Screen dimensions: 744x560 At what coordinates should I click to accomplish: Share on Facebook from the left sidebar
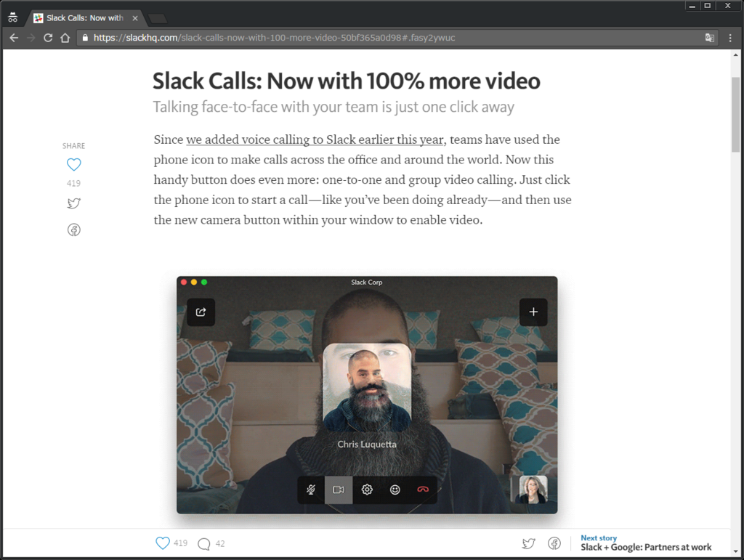73,230
